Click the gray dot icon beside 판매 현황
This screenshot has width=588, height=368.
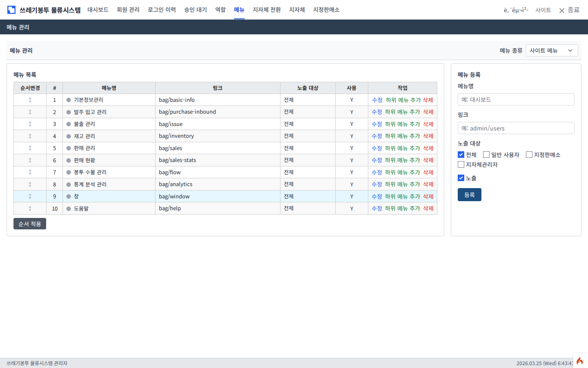coord(69,160)
